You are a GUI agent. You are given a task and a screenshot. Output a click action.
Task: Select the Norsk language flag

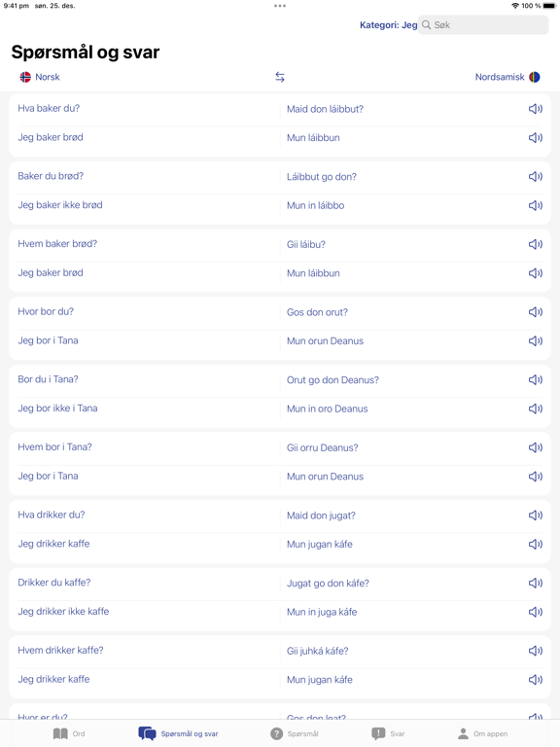tap(25, 77)
